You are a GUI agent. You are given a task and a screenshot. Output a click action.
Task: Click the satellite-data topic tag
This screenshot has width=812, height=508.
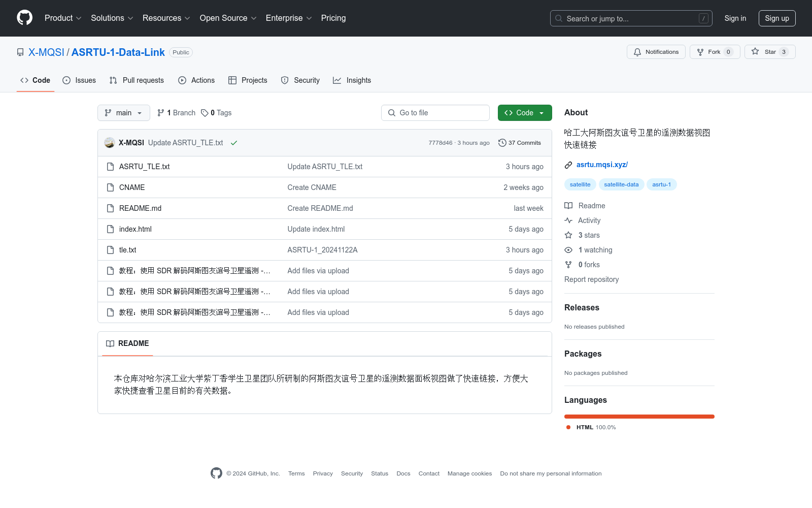pyautogui.click(x=621, y=184)
